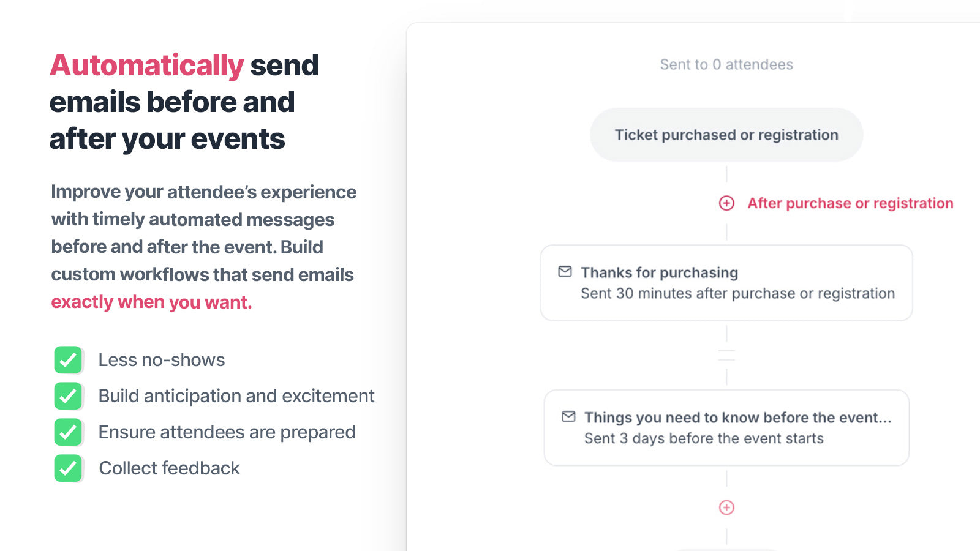Click the envelope icon on Thanks for purchasing

point(565,271)
